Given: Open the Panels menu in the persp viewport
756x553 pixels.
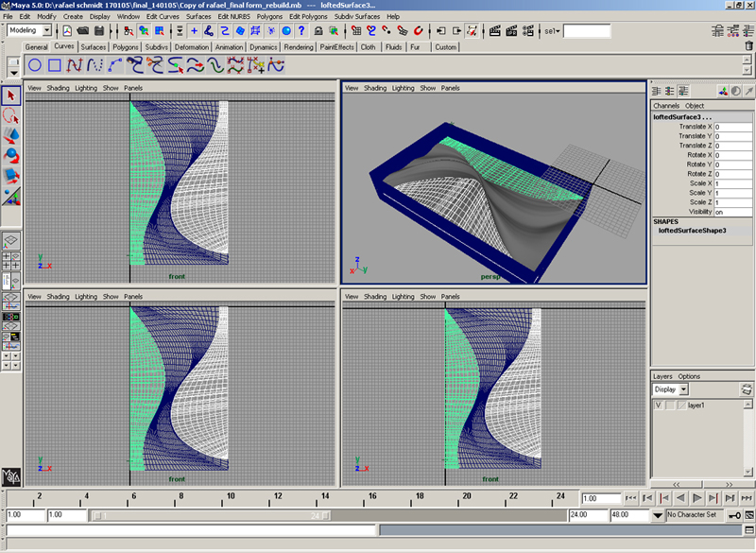Looking at the screenshot, I should pos(451,88).
